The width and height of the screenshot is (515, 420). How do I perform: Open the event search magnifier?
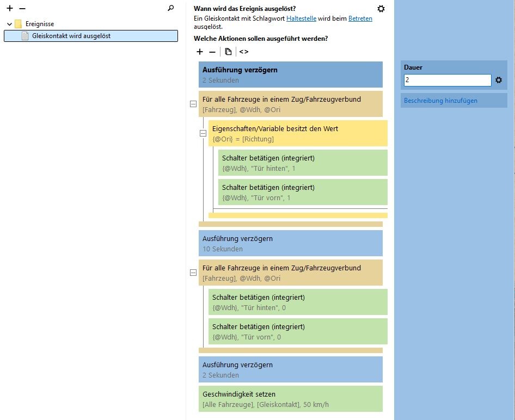pos(170,8)
